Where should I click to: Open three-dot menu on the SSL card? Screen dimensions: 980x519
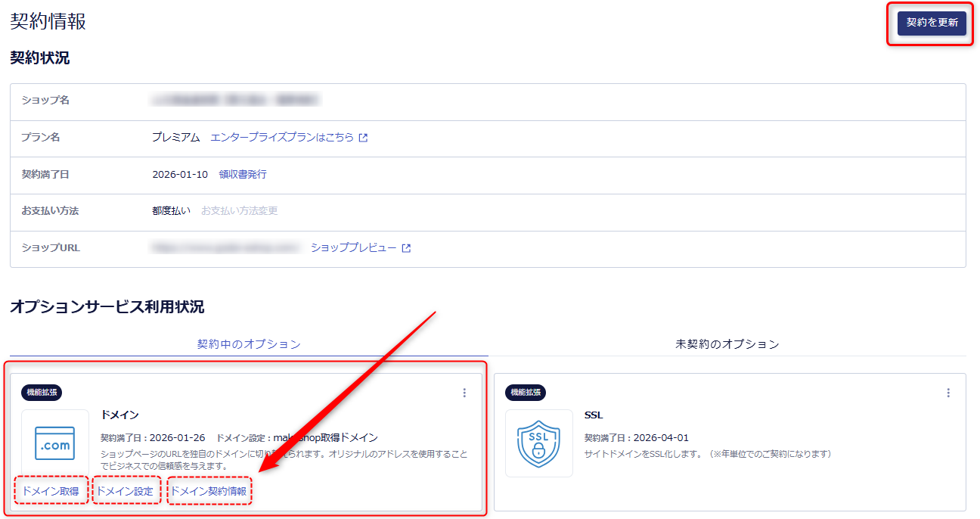pos(948,393)
